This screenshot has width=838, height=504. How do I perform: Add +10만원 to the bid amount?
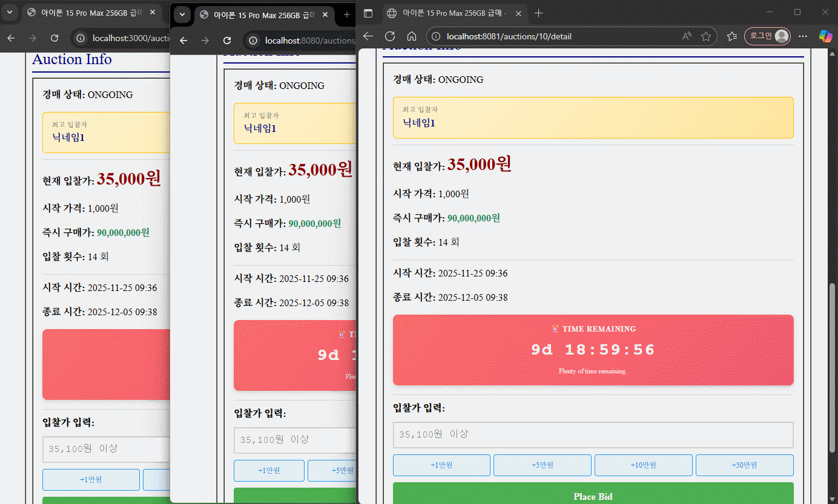click(643, 465)
